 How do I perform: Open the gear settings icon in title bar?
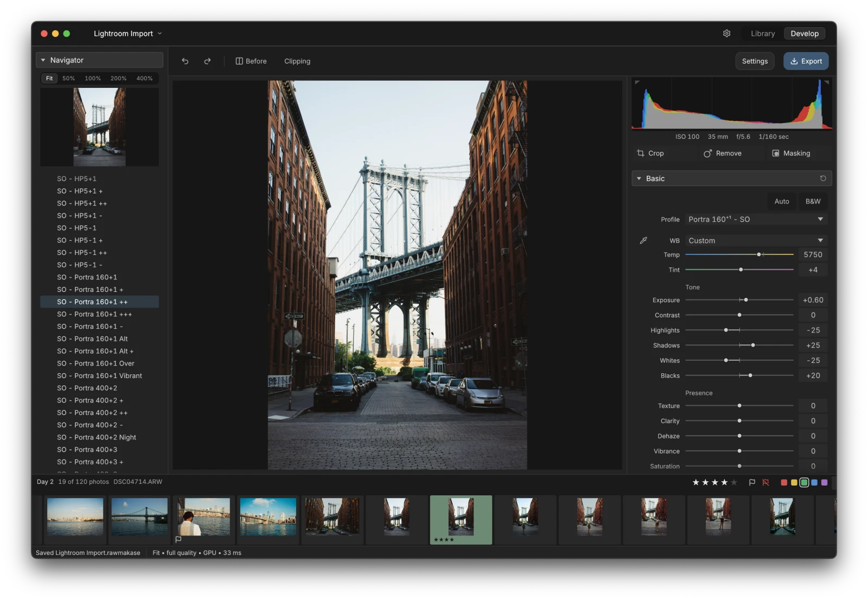pyautogui.click(x=726, y=34)
